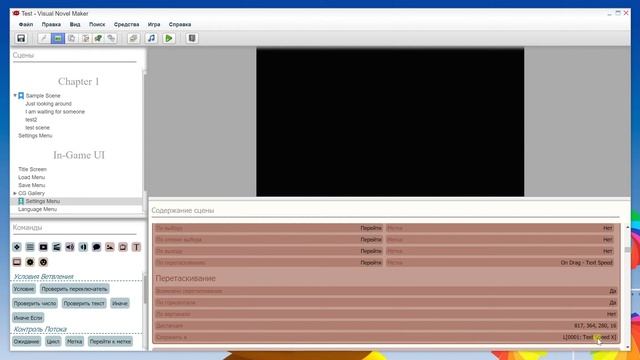This screenshot has height=360, width=640.
Task: Select the test scene item
Action: [37, 127]
